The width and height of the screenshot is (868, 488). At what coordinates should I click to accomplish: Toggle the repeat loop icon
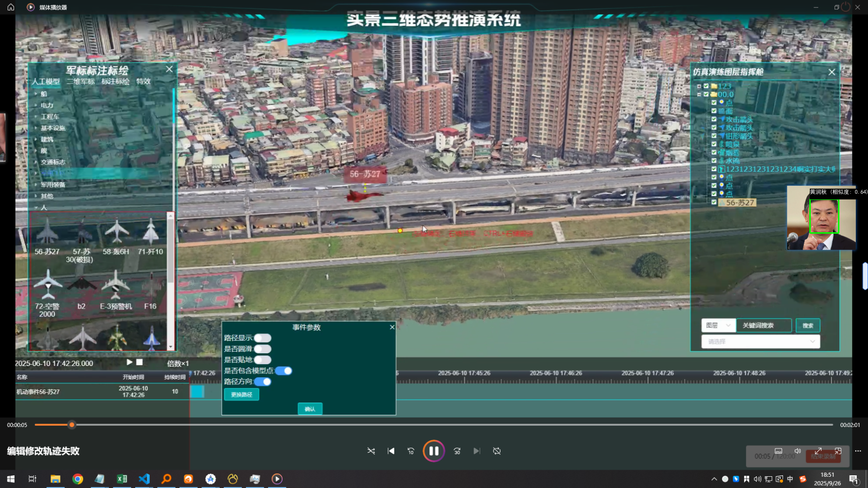tap(497, 451)
